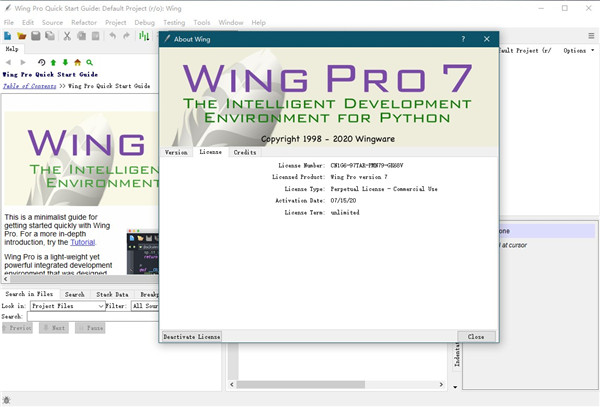Click the license number value text
This screenshot has width=600, height=407.
tap(367, 166)
